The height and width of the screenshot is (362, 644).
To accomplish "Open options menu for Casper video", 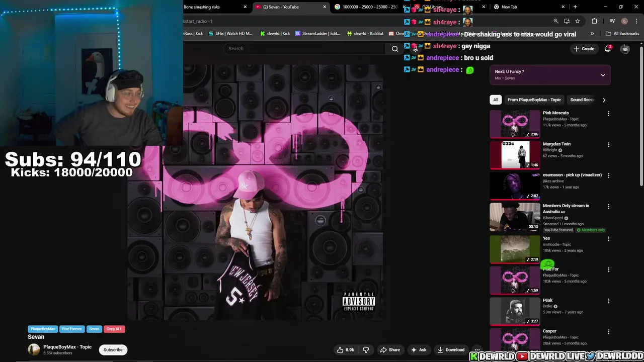I will pos(608,332).
